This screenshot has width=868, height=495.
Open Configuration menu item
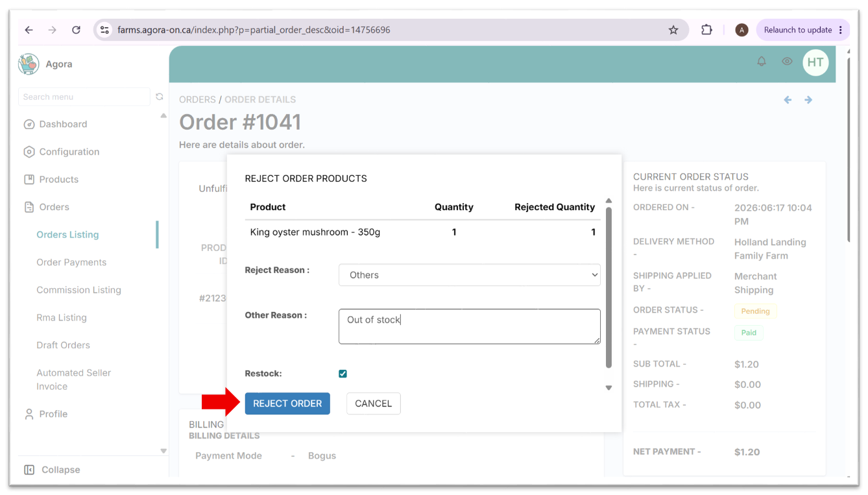69,152
